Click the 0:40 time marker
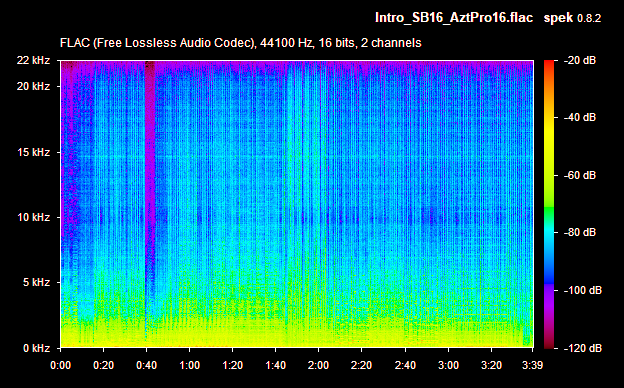 [146, 365]
